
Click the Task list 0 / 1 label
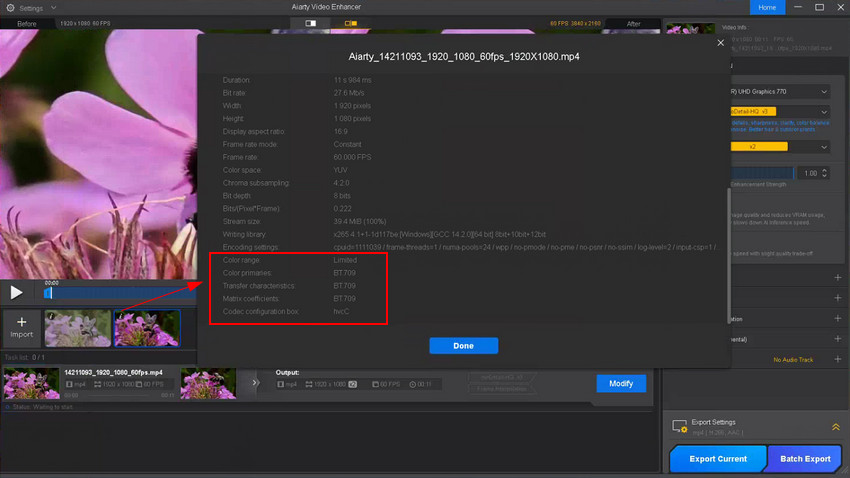(24, 358)
